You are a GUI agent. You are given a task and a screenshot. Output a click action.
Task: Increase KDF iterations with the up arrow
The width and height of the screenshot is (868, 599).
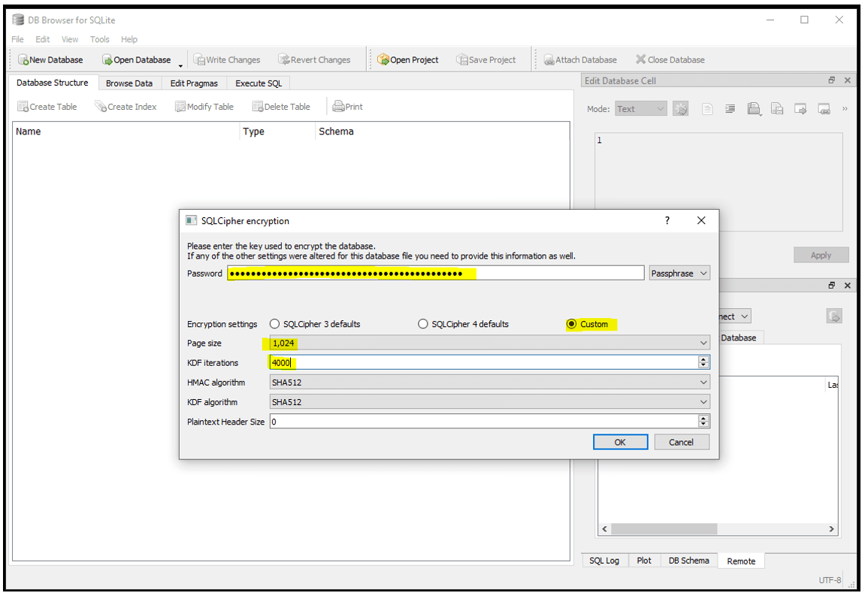(x=703, y=359)
